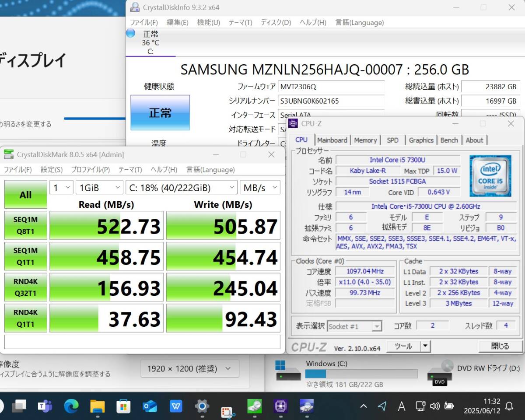Expand the ツール dropdown arrow in CPU-Z
Screen dimensions: 525x420
coord(425,346)
